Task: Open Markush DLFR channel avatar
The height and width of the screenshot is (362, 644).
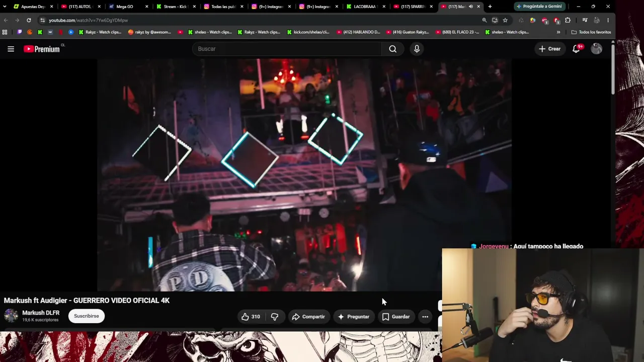Action: coord(11,316)
